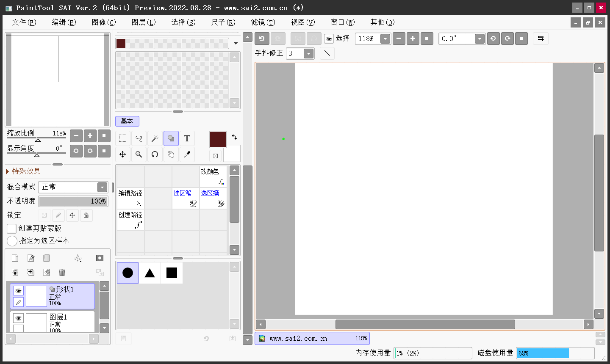
Task: Create a new normal layer
Action: [15, 258]
